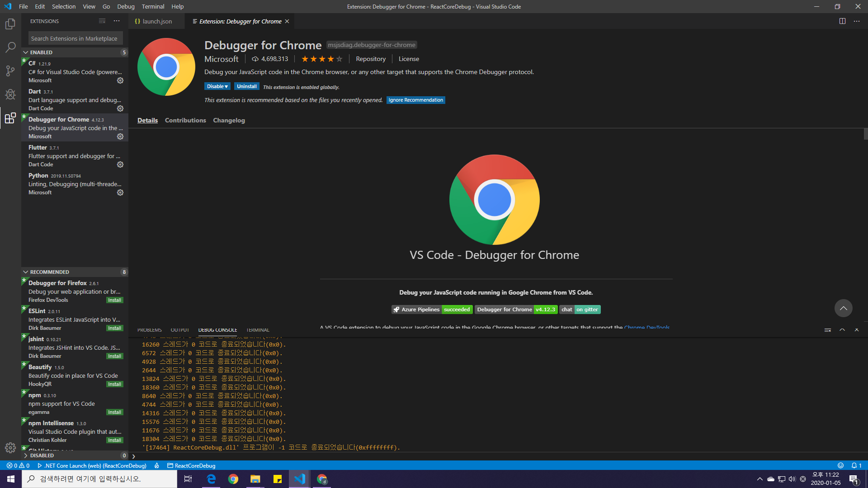Clear extensions search results icon
The image size is (868, 488).
(x=102, y=21)
